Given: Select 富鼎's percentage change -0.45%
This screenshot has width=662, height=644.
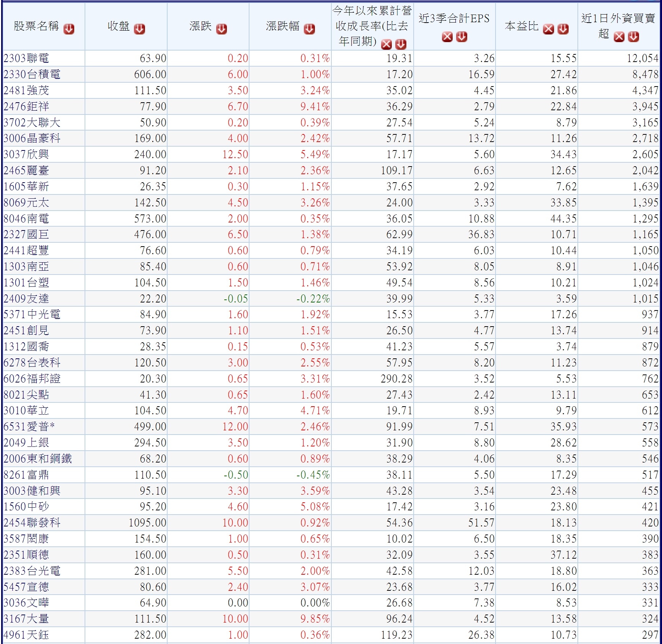Looking at the screenshot, I should coord(313,475).
